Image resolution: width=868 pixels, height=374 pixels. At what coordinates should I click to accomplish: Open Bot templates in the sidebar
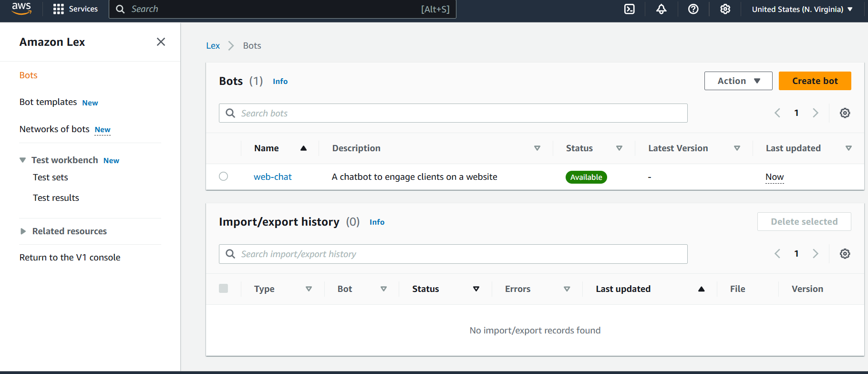[x=48, y=102]
